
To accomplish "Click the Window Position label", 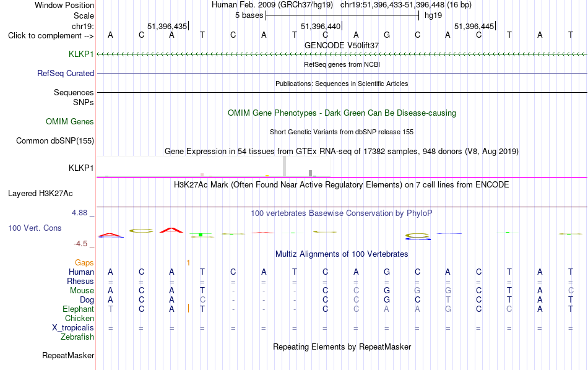I will pos(64,5).
